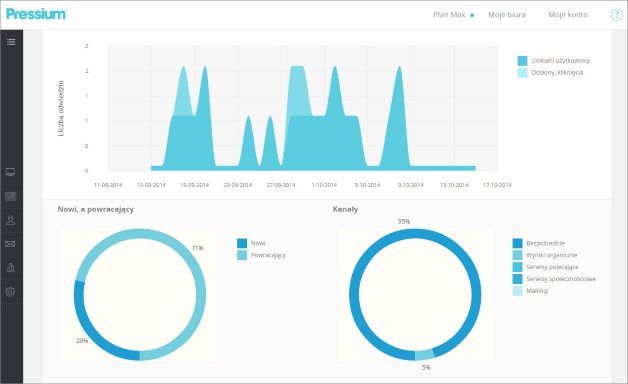Toggle the Powracający legend swatch

pos(242,255)
